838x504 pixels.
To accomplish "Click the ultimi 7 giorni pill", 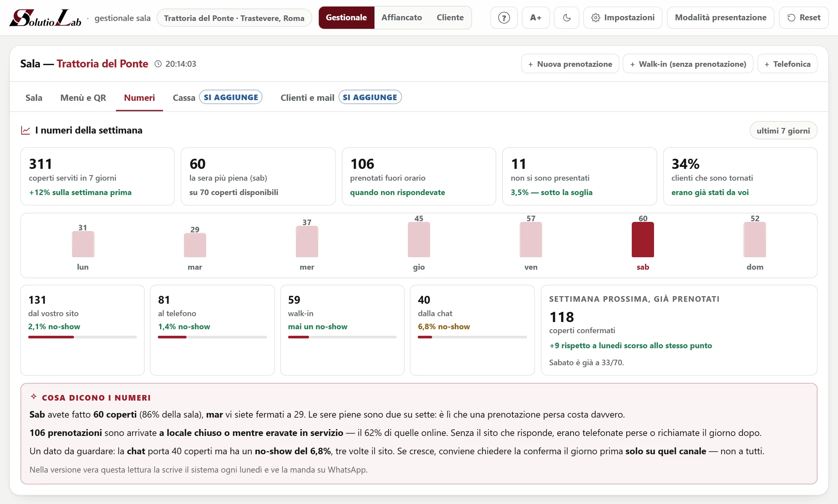I will (x=783, y=131).
